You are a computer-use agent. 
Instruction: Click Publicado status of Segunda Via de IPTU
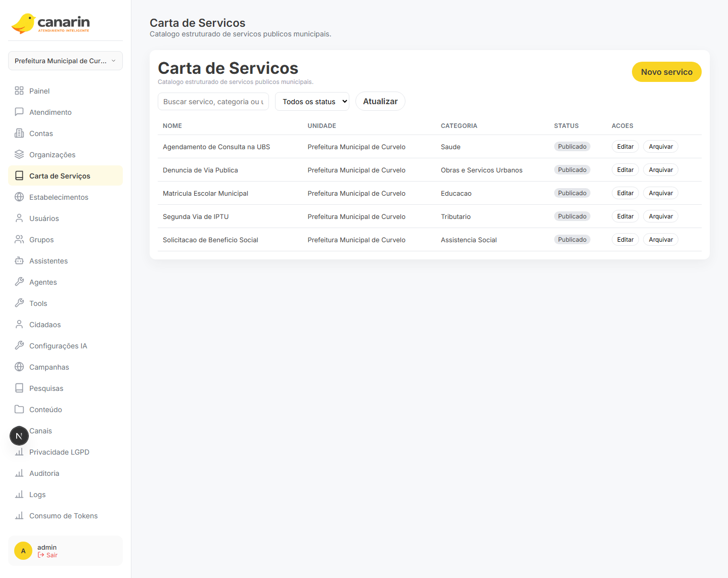(572, 216)
